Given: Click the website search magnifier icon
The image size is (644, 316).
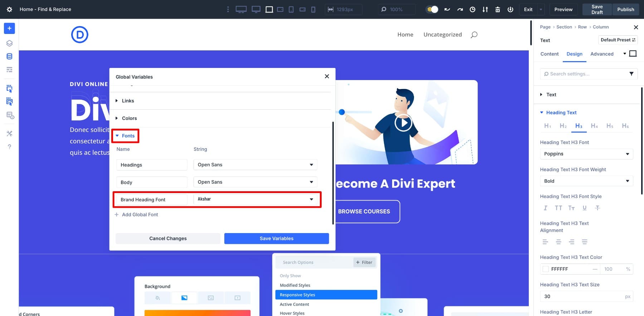Looking at the screenshot, I should click(474, 35).
